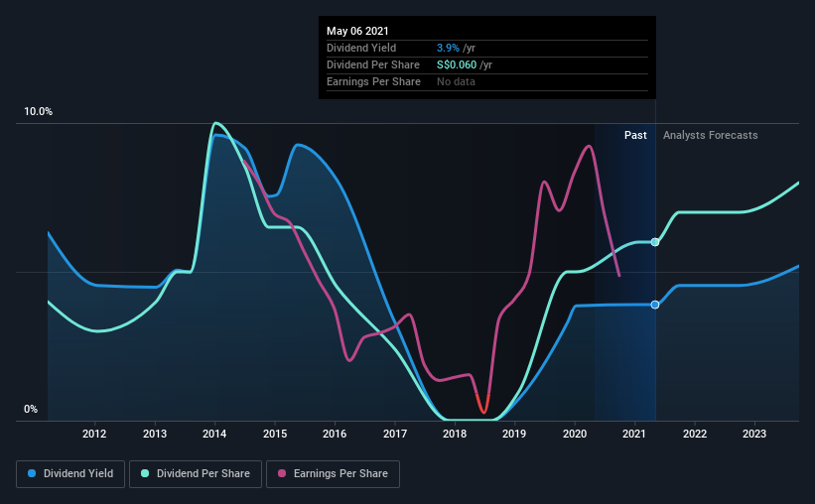Select the blue data point marker on Dividend Yield line
The width and height of the screenshot is (815, 504).
655,305
